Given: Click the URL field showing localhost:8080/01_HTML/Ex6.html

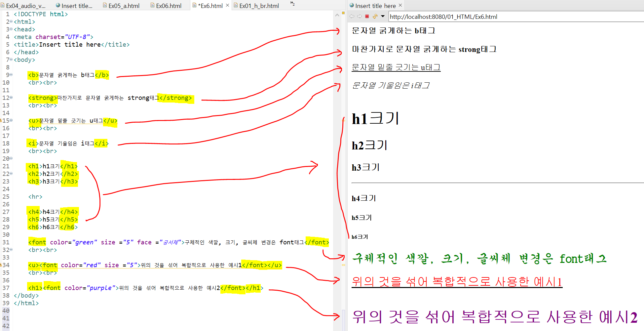Looking at the screenshot, I should (x=515, y=17).
